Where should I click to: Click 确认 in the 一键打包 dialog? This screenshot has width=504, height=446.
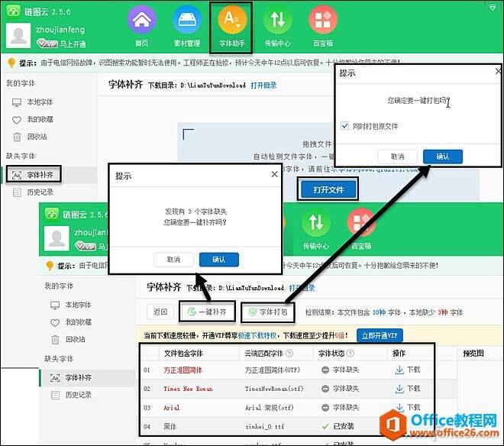[443, 157]
